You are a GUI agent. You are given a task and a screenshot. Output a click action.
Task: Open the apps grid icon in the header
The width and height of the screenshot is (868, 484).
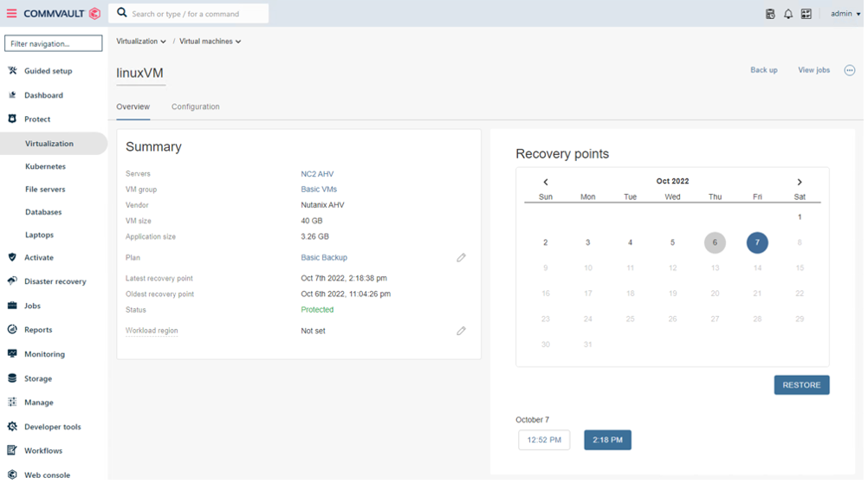click(x=806, y=14)
